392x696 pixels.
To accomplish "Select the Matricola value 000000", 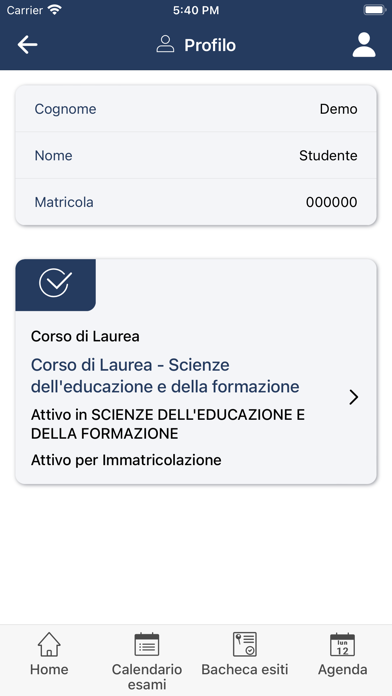I will point(331,202).
